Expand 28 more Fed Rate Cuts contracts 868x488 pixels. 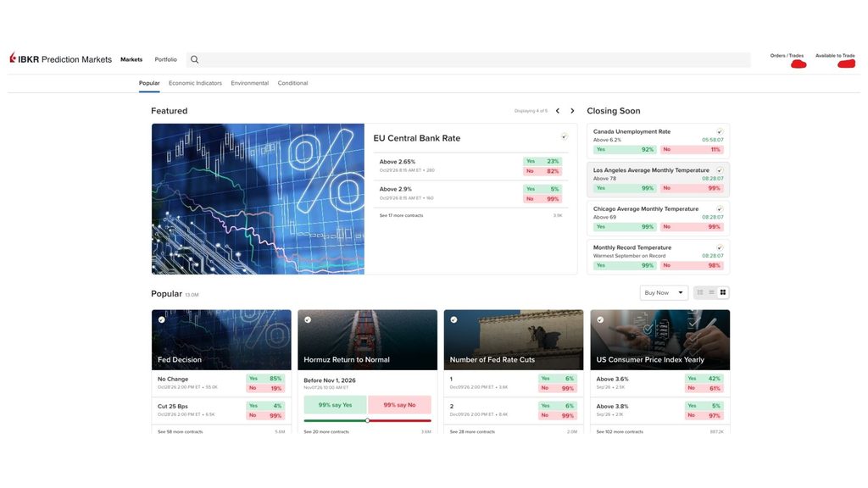point(473,431)
